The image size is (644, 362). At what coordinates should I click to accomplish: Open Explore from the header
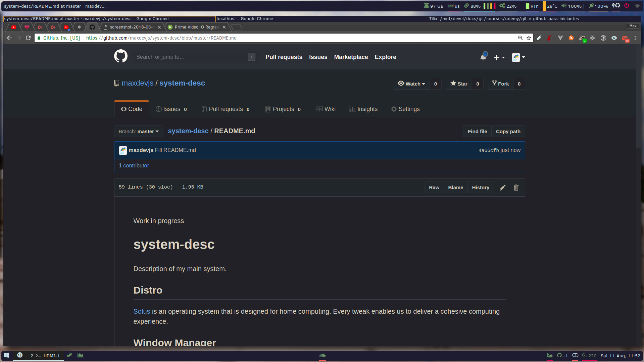386,57
